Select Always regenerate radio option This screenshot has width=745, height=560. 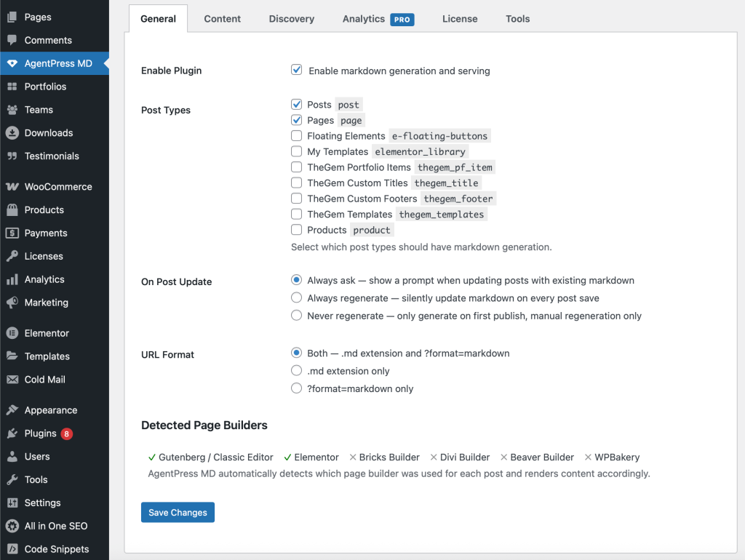[297, 297]
